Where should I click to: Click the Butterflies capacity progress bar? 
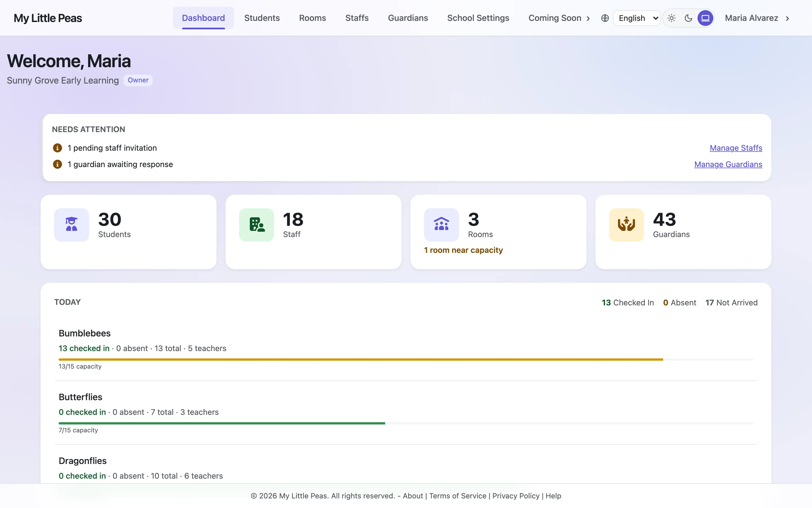tap(406, 423)
